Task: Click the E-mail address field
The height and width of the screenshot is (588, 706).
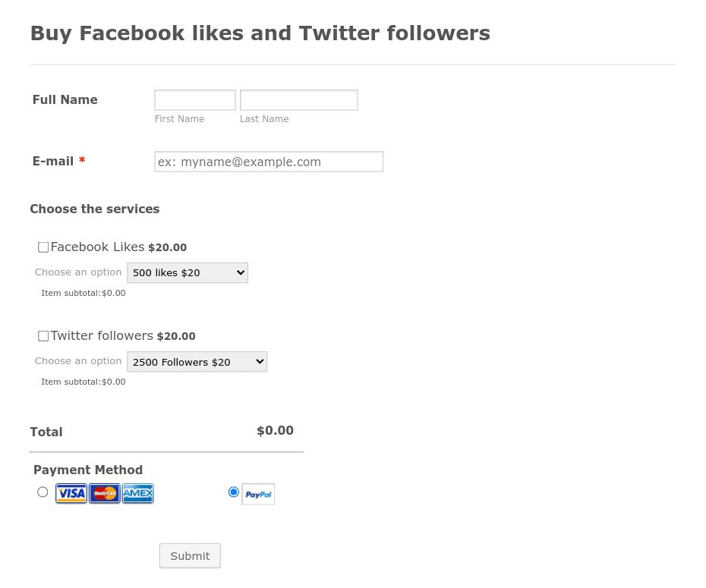Action: coord(268,161)
